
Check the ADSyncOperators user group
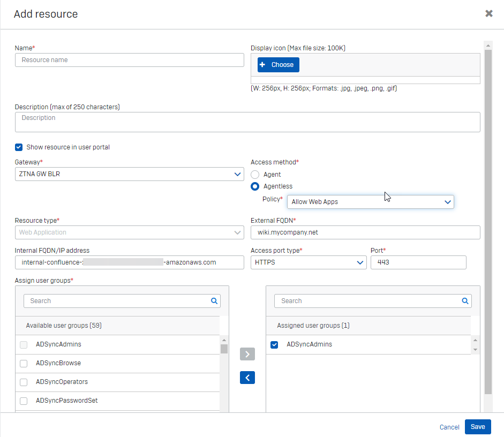point(24,382)
